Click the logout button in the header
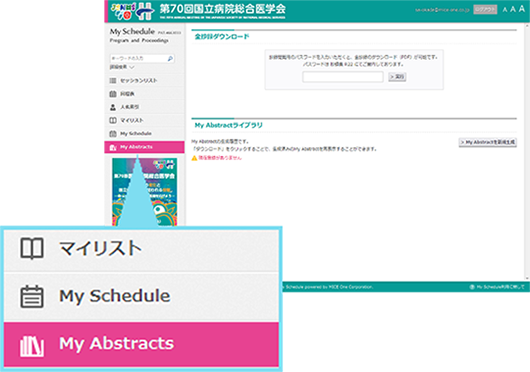The width and height of the screenshot is (530, 372). [485, 9]
